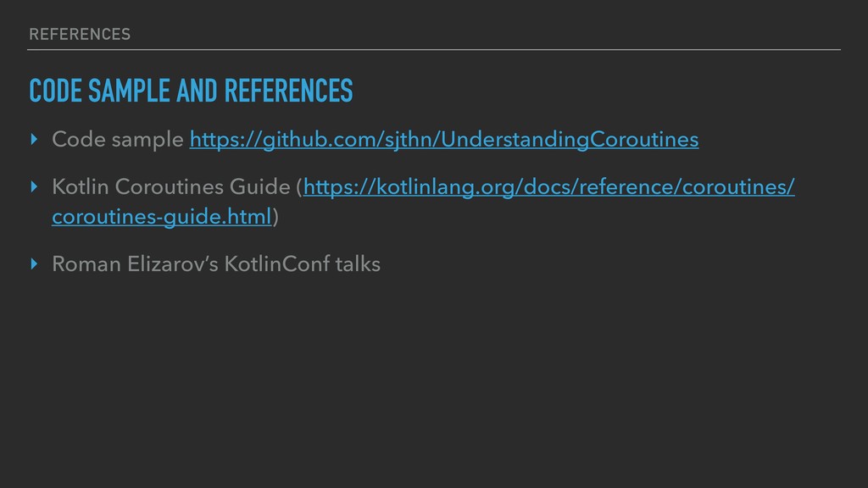
Task: Click the Roman Elizarov's KotlinConf talks line
Action: coord(215,264)
